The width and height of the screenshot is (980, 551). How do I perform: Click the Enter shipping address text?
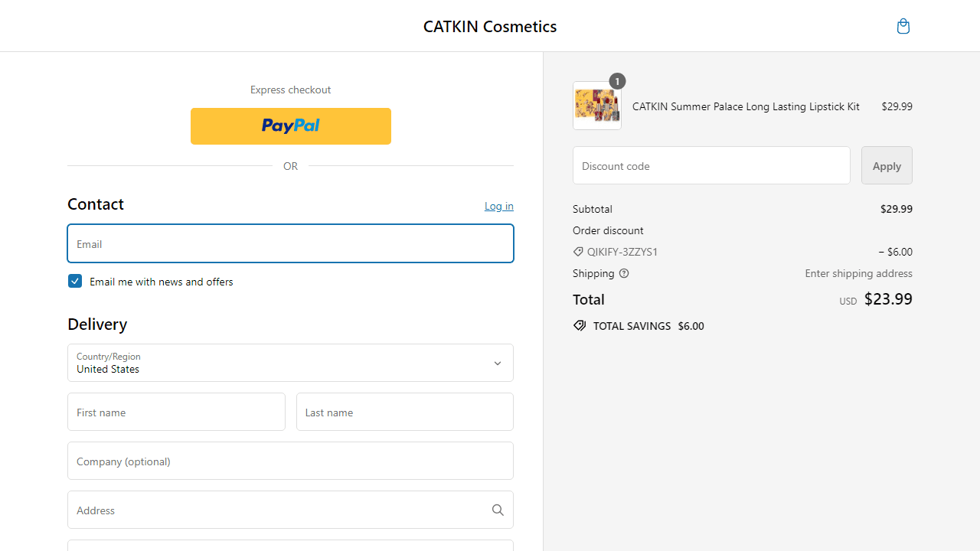pos(858,273)
